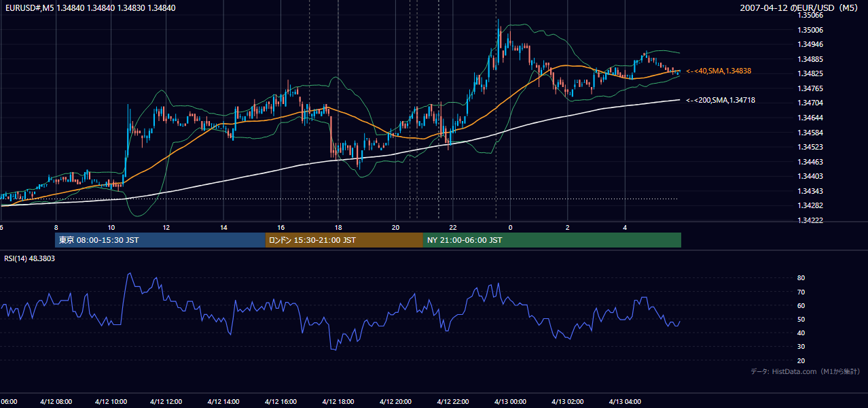The height and width of the screenshot is (408, 868).
Task: Click the 40 SMA 1.34838 label
Action: tap(719, 71)
